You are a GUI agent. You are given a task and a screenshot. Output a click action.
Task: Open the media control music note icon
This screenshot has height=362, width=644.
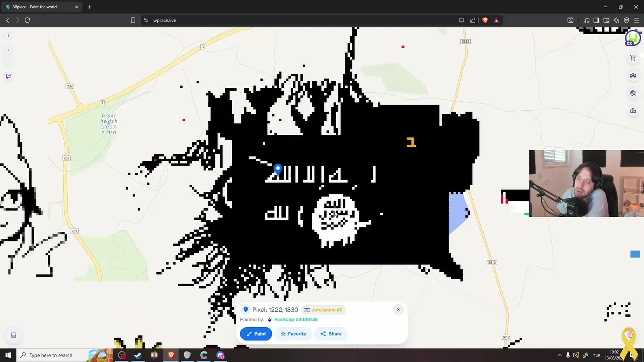click(x=586, y=20)
